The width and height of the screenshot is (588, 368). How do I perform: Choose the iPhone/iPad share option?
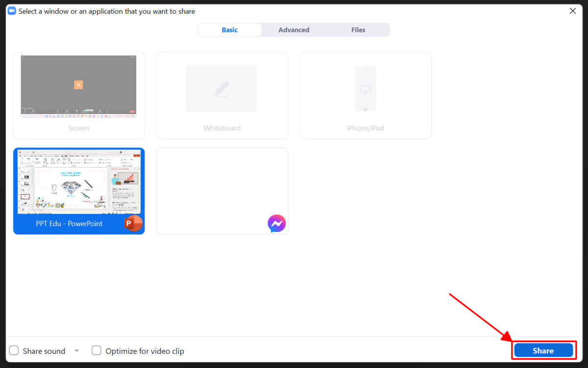366,95
